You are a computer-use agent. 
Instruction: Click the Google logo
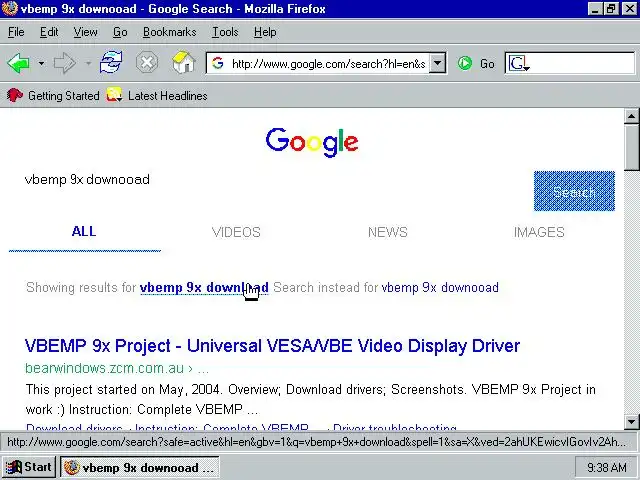(x=312, y=142)
